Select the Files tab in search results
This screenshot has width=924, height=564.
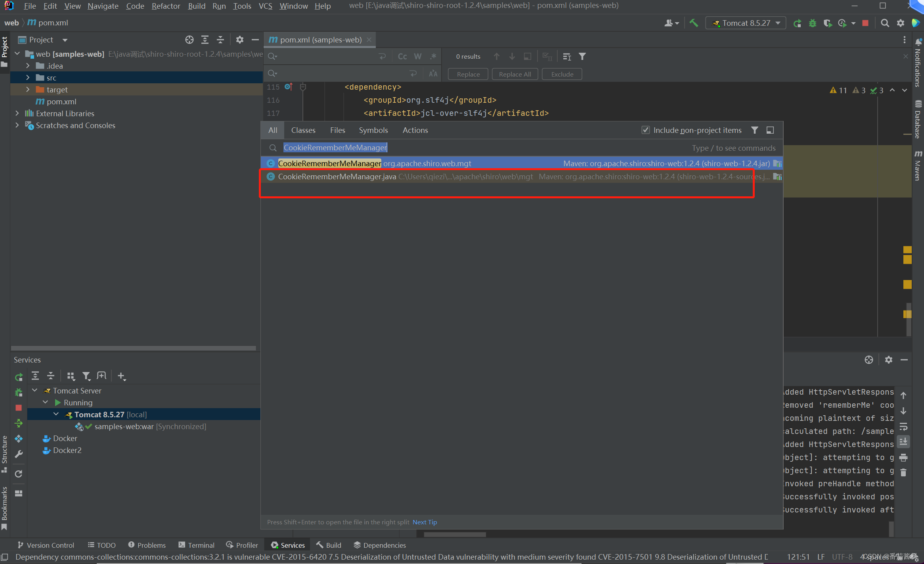pos(338,129)
